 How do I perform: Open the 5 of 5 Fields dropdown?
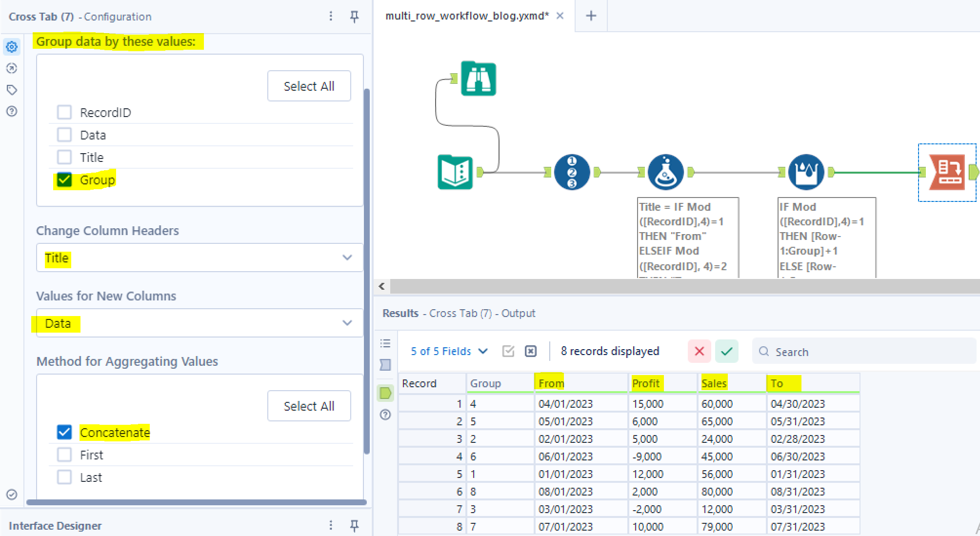(449, 351)
